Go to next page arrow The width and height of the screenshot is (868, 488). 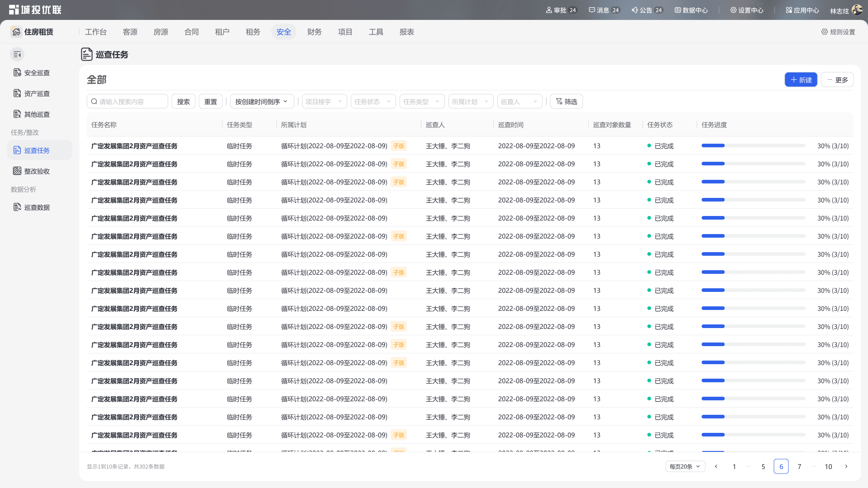click(846, 467)
